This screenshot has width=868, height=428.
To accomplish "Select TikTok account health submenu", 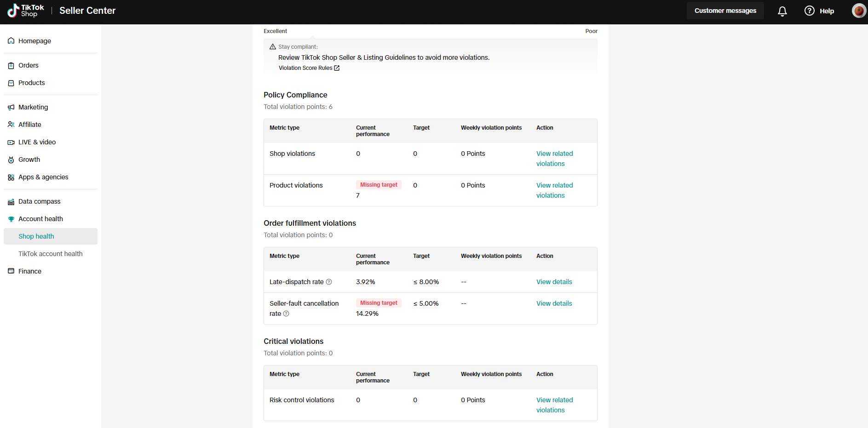I will (51, 254).
